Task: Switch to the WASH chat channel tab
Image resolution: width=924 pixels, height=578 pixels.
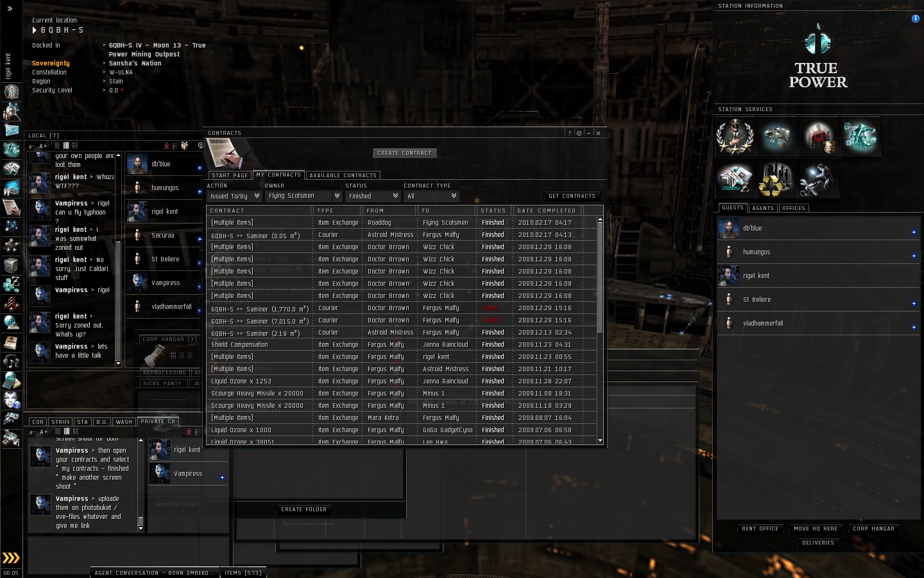Action: (x=124, y=422)
